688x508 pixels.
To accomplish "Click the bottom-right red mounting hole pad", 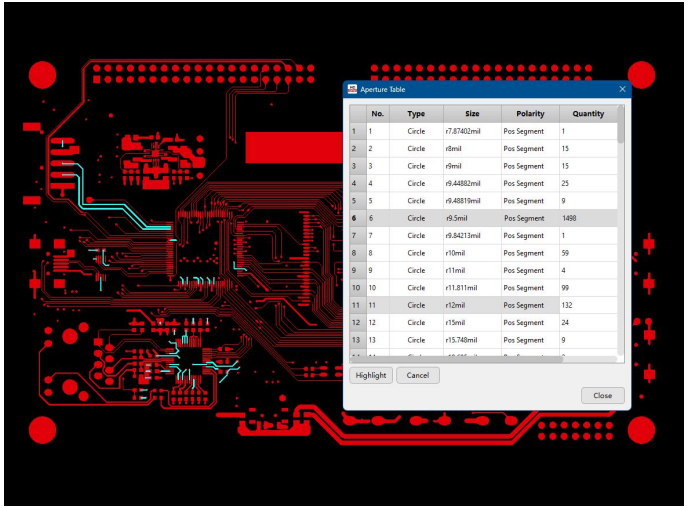I will (x=641, y=430).
